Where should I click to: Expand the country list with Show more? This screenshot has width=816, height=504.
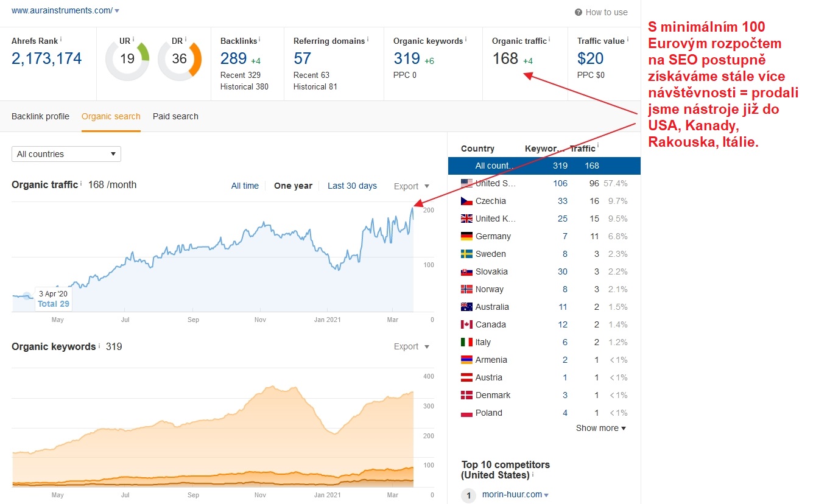coord(601,428)
